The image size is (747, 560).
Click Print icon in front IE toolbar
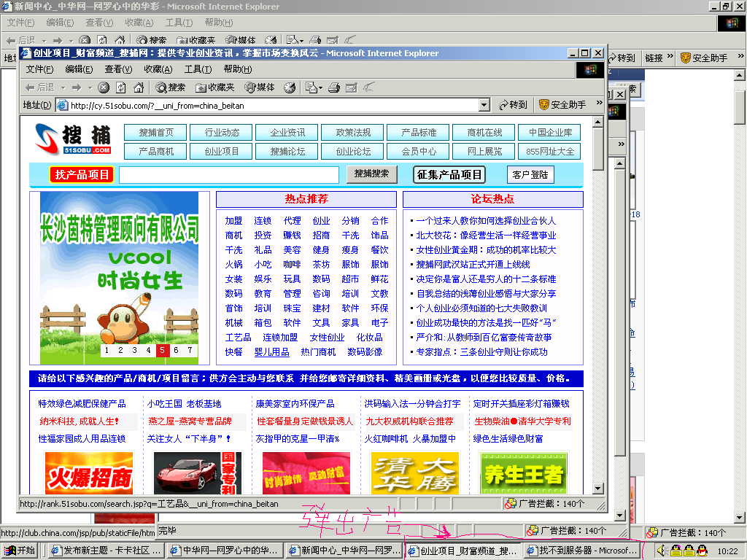[x=334, y=87]
